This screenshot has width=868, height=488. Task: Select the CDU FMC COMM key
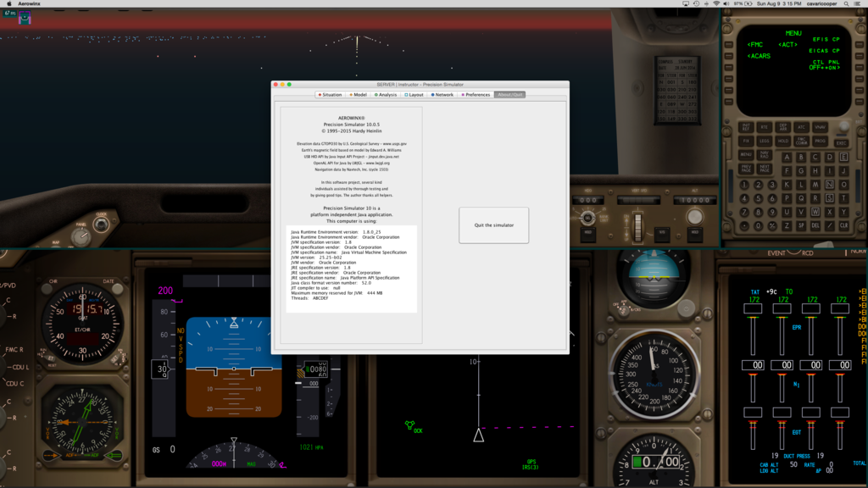pyautogui.click(x=802, y=141)
